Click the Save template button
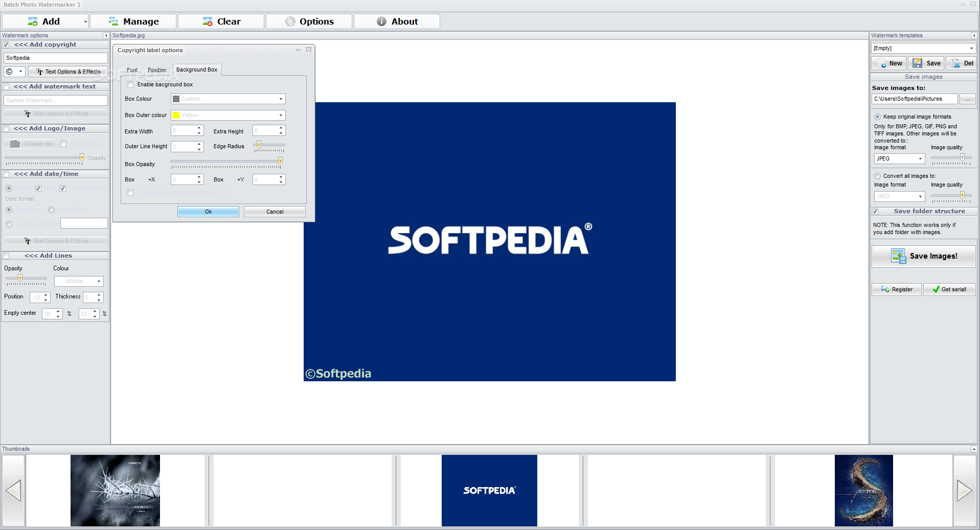Image resolution: width=980 pixels, height=530 pixels. coord(926,63)
